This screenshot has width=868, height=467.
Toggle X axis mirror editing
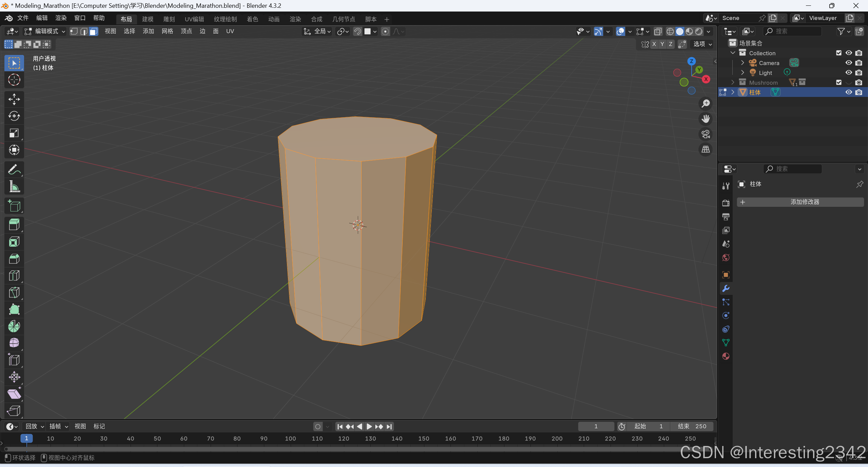[x=654, y=44]
